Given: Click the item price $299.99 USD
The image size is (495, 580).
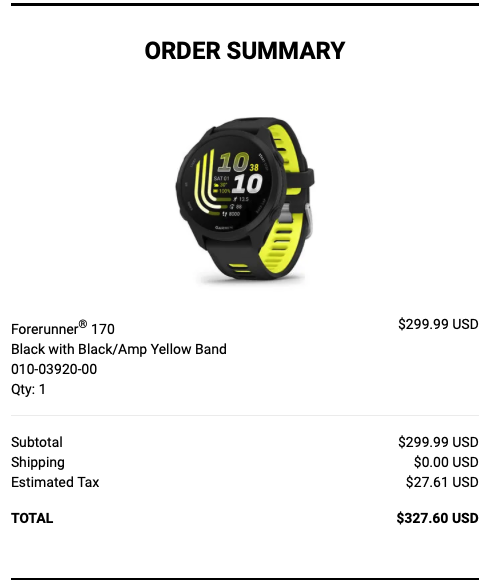Looking at the screenshot, I should coord(438,324).
